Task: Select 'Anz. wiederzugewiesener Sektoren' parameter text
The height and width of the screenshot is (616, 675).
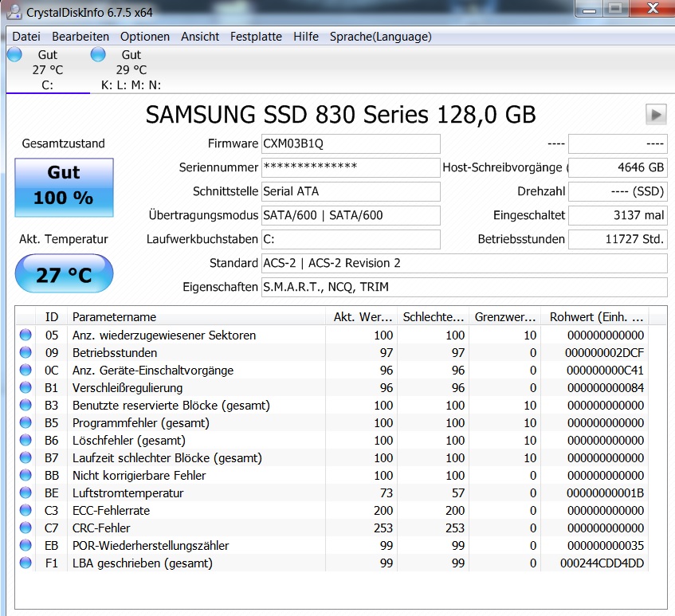Action: 164,335
